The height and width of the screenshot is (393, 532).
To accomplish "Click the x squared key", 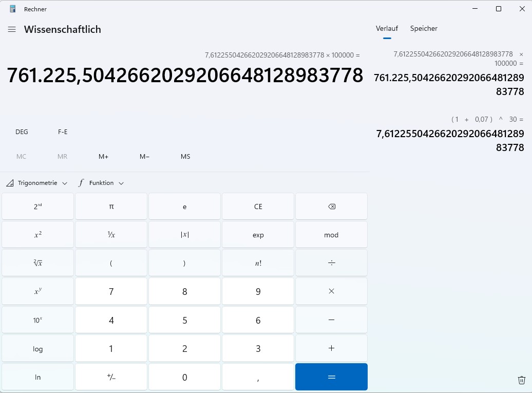I will click(x=37, y=235).
